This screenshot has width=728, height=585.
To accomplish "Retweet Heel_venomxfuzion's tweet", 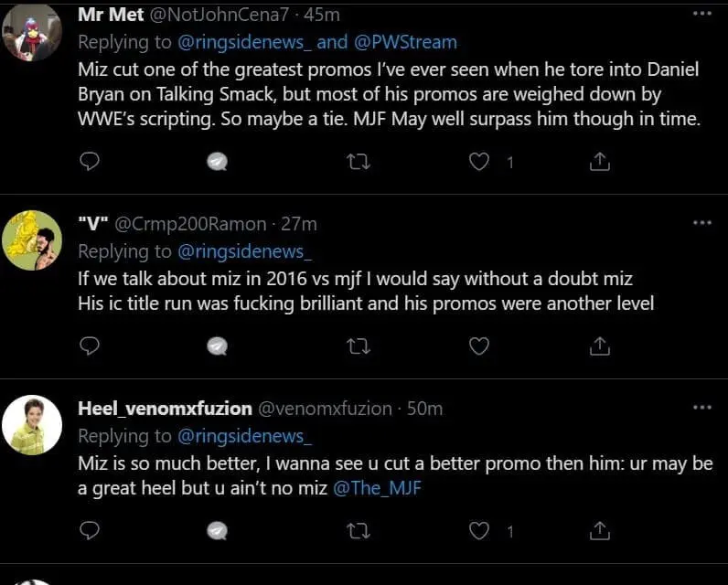I will (348, 530).
